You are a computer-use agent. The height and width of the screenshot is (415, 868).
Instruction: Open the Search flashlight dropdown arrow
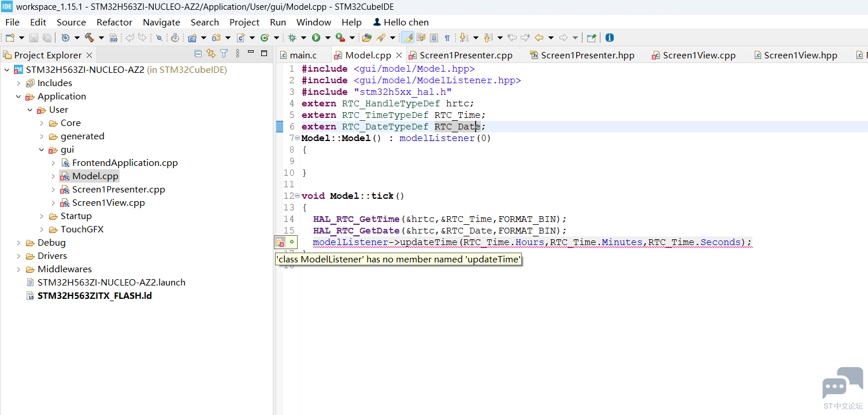coord(392,38)
